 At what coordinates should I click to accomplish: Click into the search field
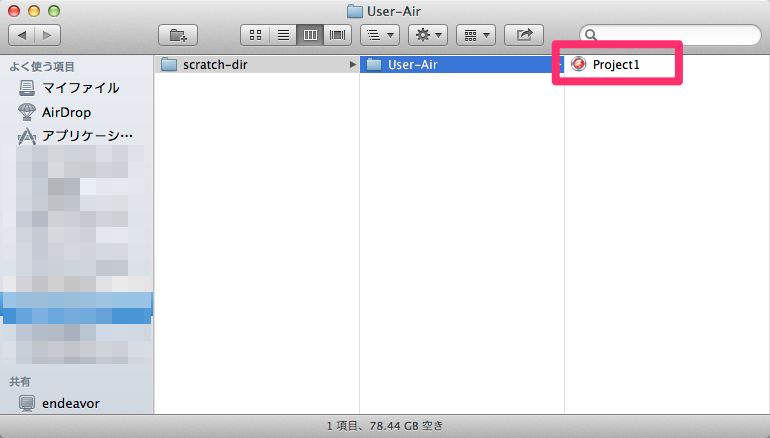670,35
